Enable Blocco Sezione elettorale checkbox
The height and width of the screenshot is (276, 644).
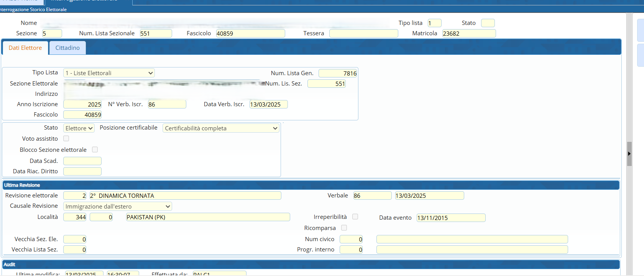click(x=95, y=149)
